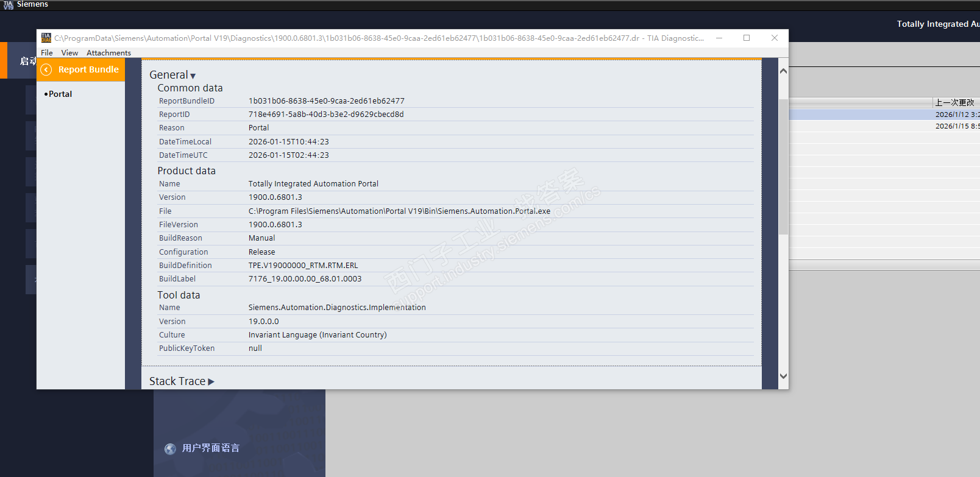Click the Culture field label
Image resolution: width=980 pixels, height=477 pixels.
(172, 335)
